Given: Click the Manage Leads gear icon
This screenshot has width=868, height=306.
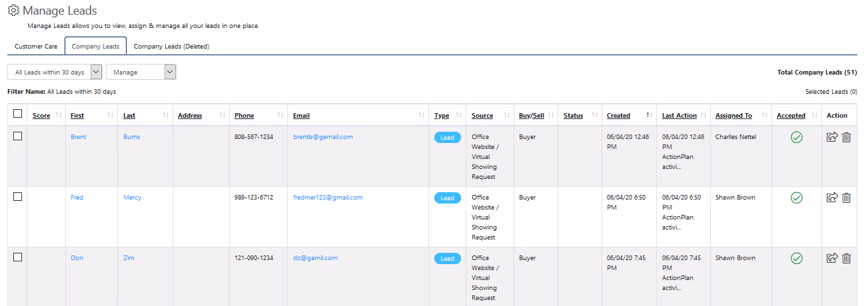Looking at the screenshot, I should [13, 11].
